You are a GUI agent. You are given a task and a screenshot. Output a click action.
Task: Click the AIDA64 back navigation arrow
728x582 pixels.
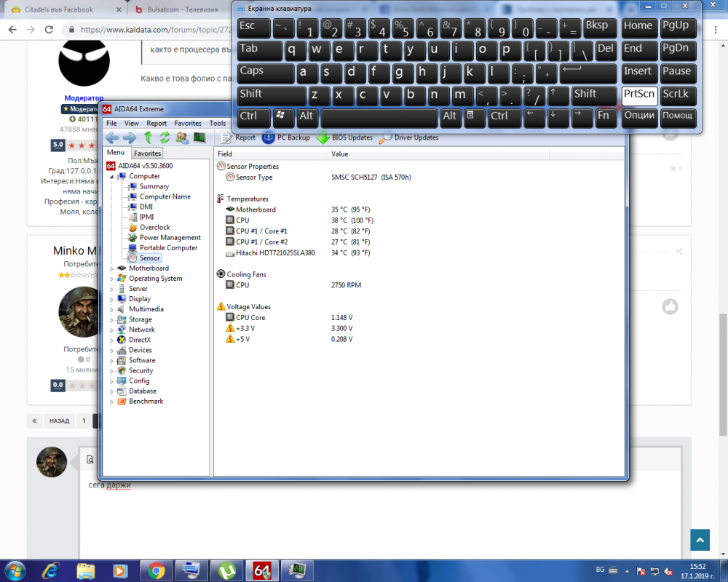point(112,137)
